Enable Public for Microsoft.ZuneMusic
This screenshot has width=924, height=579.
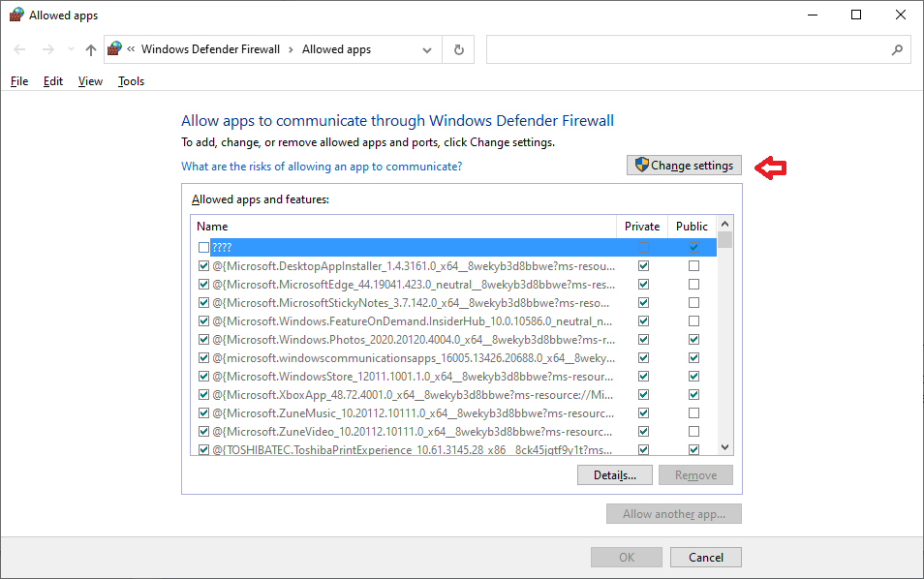693,413
